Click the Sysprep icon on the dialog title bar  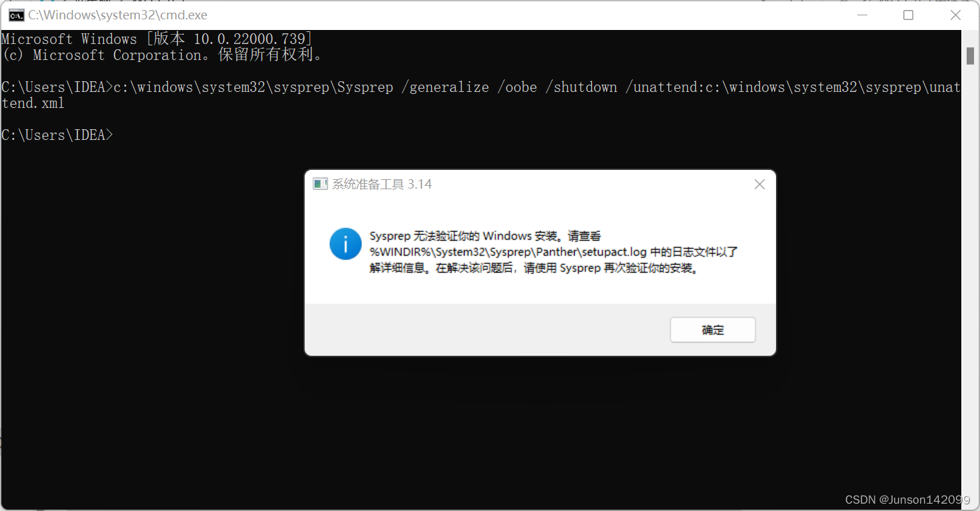(x=321, y=184)
